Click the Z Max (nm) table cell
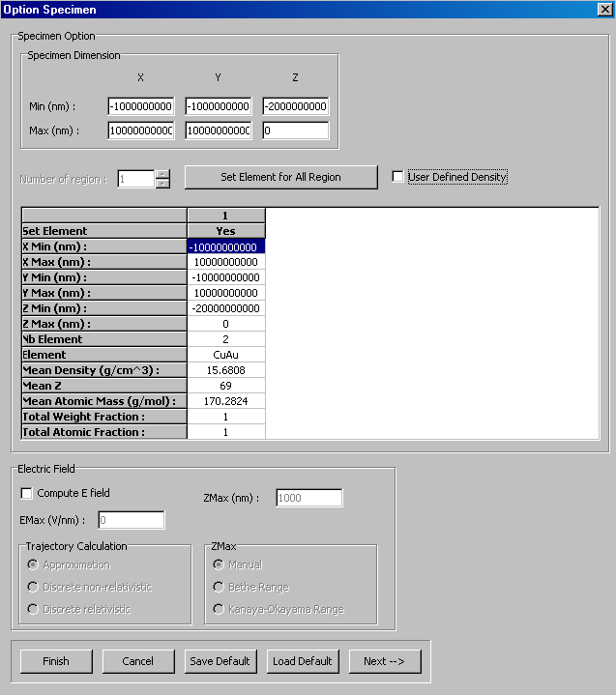The height and width of the screenshot is (695, 616). tap(225, 324)
